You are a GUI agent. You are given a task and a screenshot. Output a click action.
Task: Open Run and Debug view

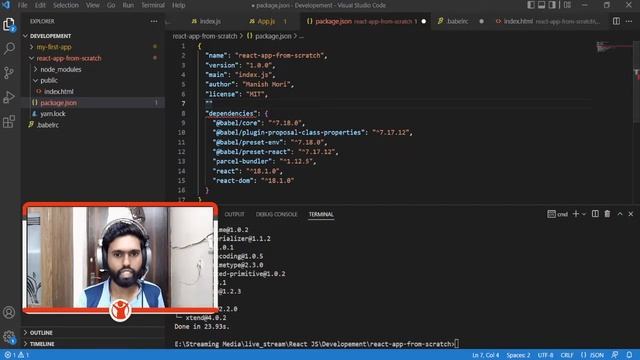tap(9, 97)
